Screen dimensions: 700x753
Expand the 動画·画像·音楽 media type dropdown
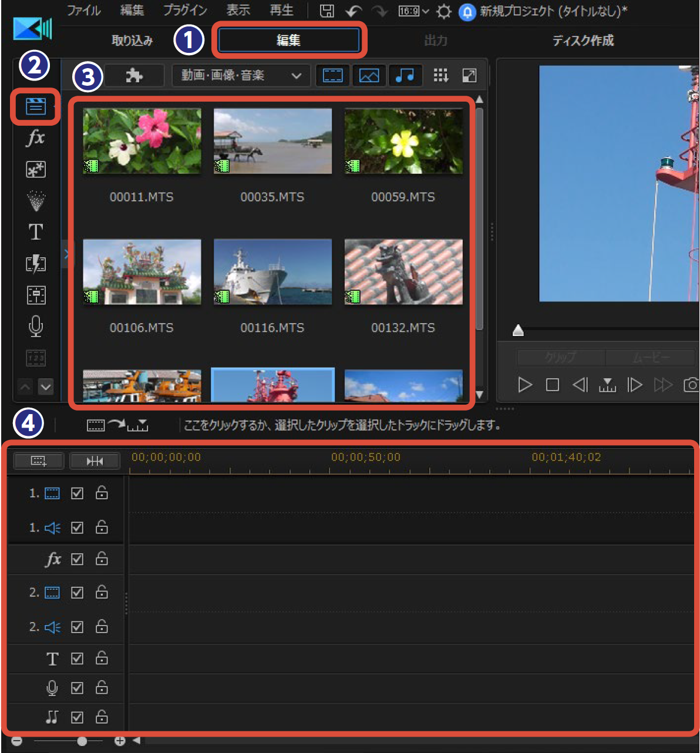point(241,76)
